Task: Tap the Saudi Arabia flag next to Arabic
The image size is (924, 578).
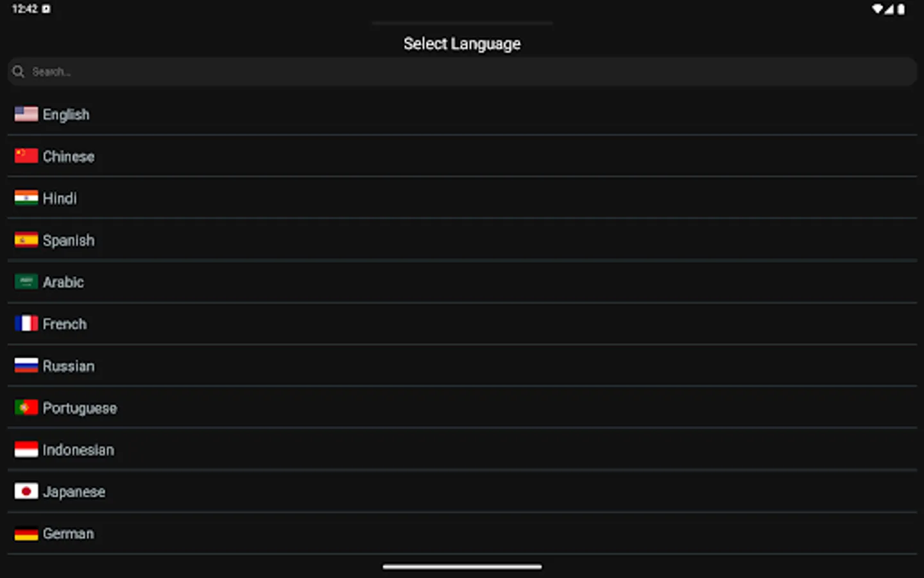Action: coord(26,281)
